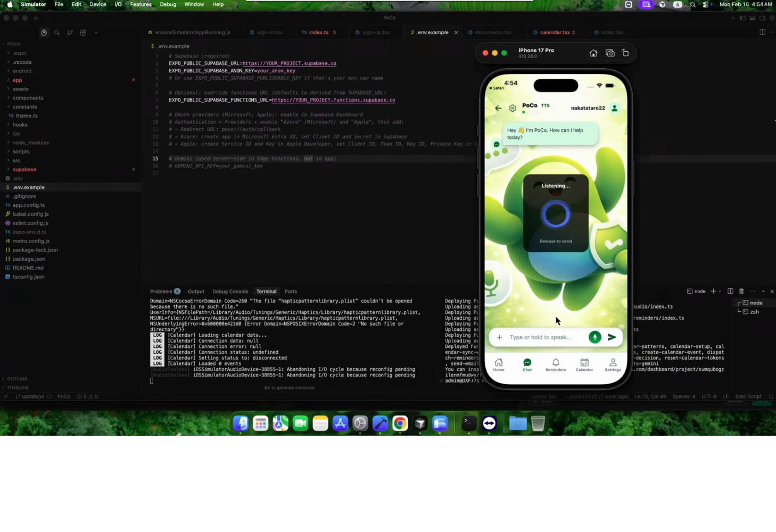This screenshot has height=532, width=776.
Task: Expand the TIMELINE section
Action: (x=18, y=388)
